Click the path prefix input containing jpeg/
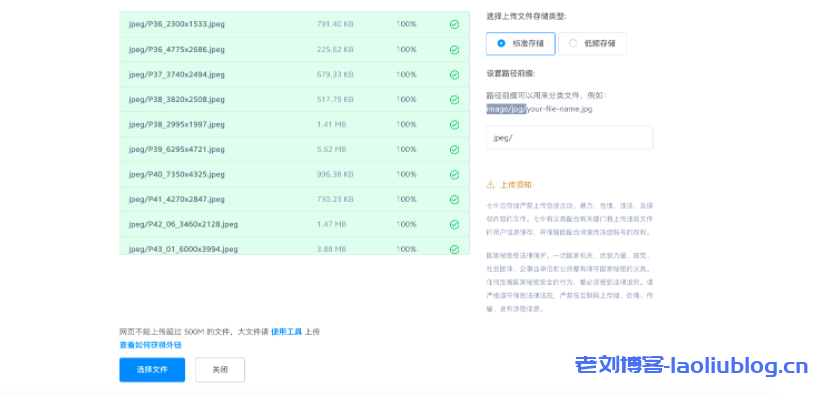The image size is (834, 403). tap(570, 138)
